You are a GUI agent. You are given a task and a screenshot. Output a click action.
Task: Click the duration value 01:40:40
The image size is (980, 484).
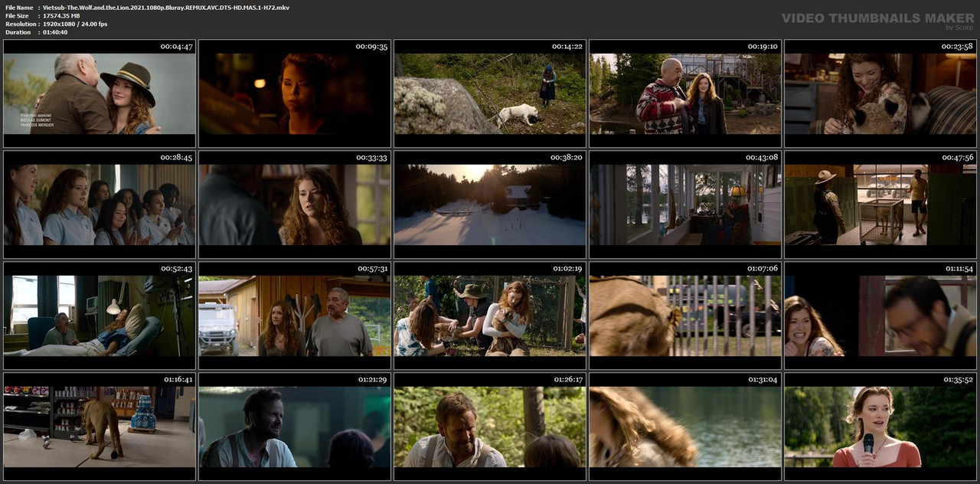click(55, 32)
